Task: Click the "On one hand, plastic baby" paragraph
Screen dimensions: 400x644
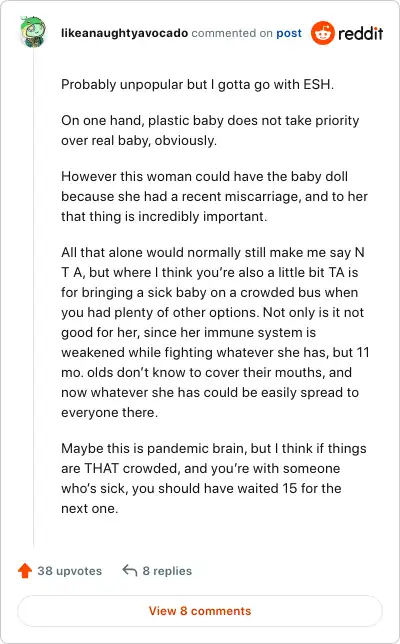Action: click(210, 130)
